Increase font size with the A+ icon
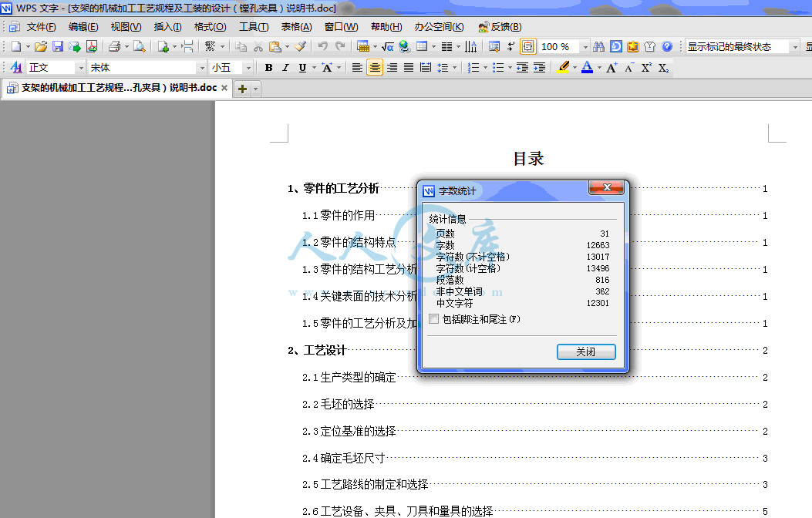The width and height of the screenshot is (812, 518). (612, 68)
